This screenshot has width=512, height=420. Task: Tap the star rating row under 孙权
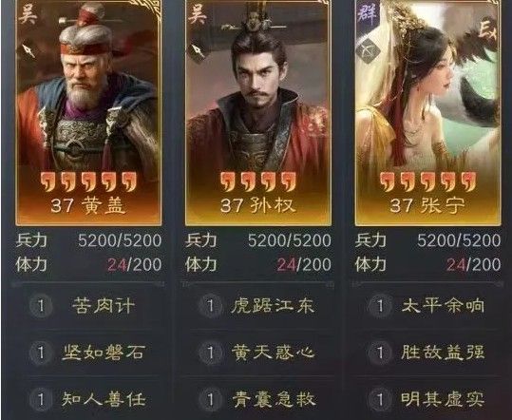[258, 181]
